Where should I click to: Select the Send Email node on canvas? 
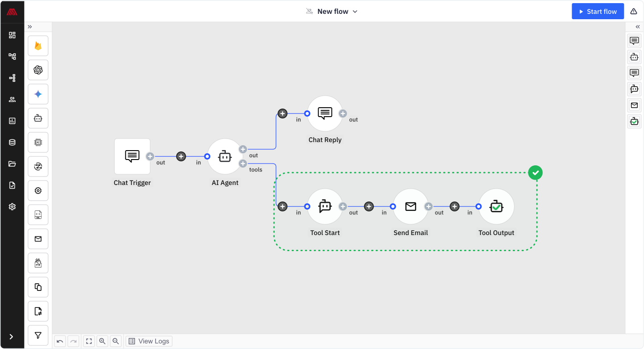pyautogui.click(x=410, y=206)
